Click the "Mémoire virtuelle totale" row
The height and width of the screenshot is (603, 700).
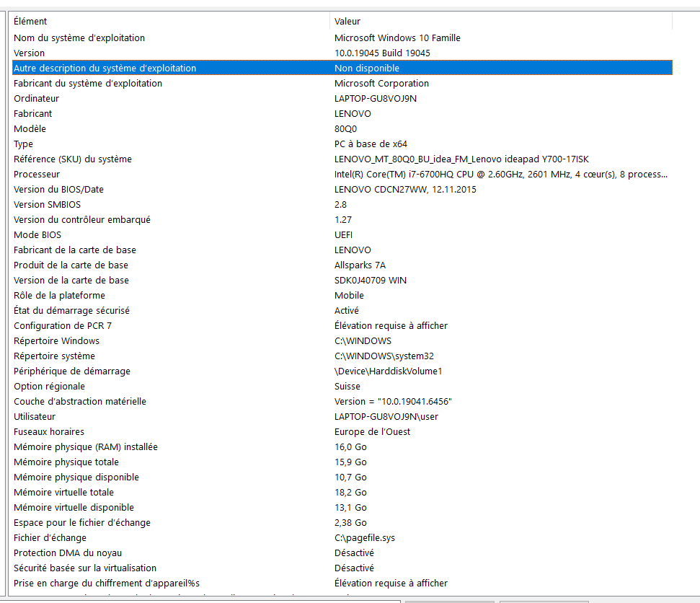342,493
